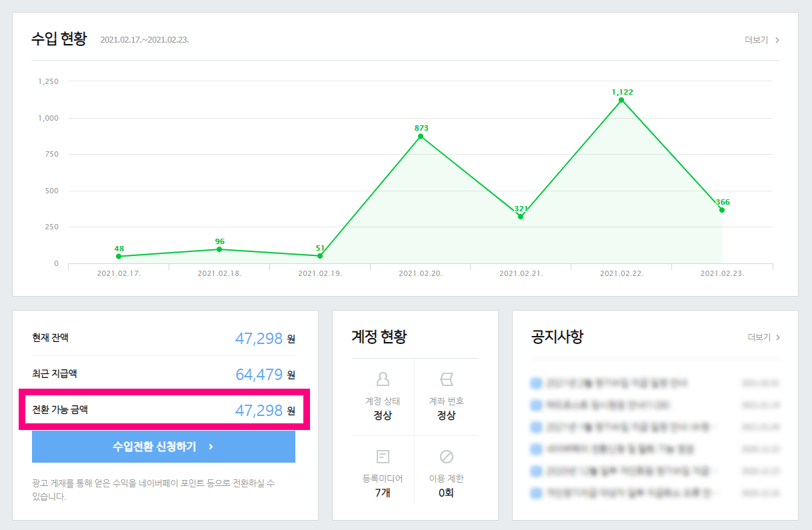Click the 1,000 y-axis value
The width and height of the screenshot is (812, 530).
pos(49,118)
